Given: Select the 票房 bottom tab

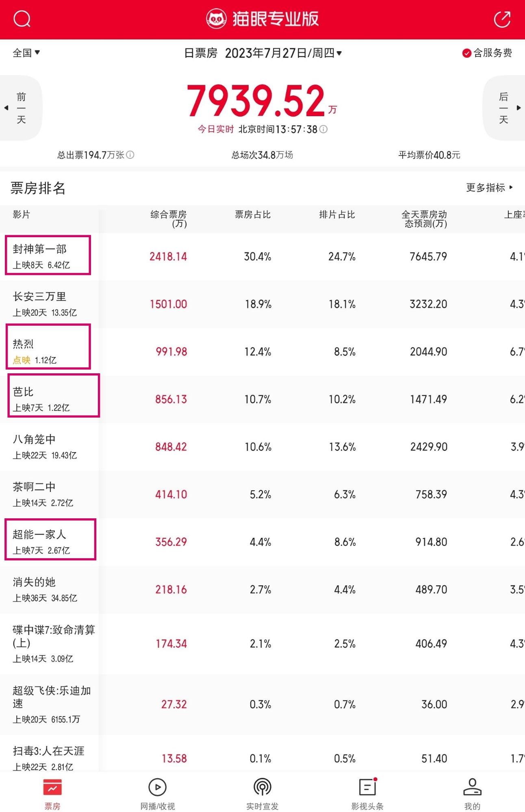Looking at the screenshot, I should 52,793.
